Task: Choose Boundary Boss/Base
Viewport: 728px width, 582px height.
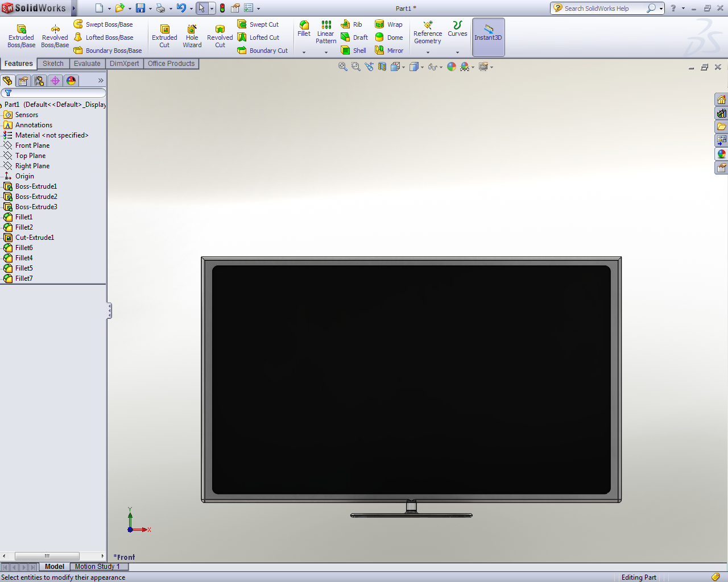Action: click(x=108, y=51)
